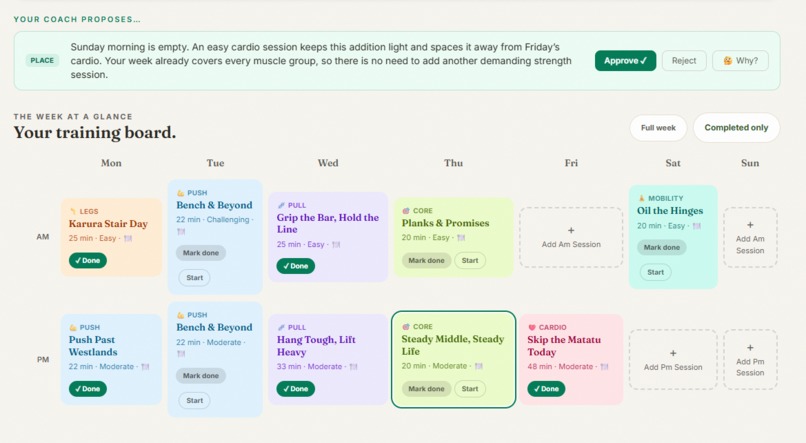Click Core icon on Steady Middle card
The image size is (806, 443).
406,327
